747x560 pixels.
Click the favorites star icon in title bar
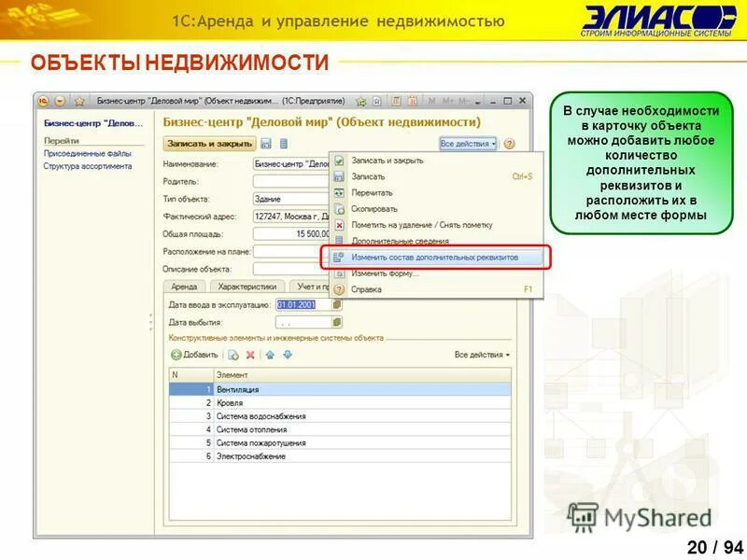click(79, 101)
